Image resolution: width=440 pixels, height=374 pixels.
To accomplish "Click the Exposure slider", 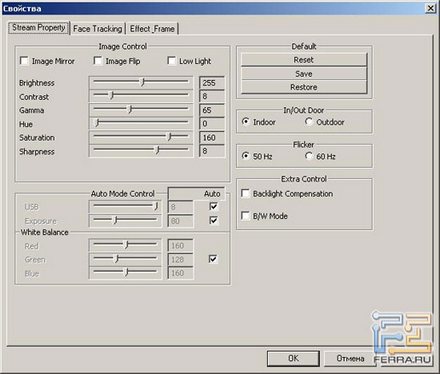I will [x=125, y=220].
